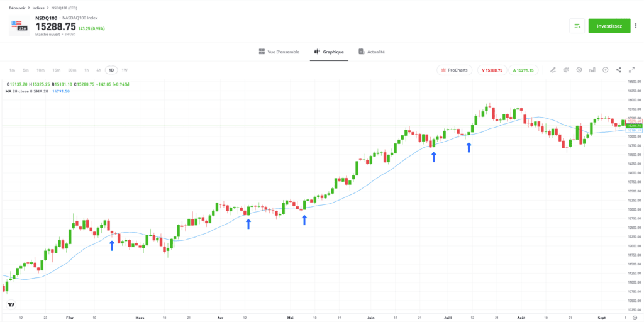Click the Marché ouvert status
Screen dimensions: 644x322
(x=47, y=35)
